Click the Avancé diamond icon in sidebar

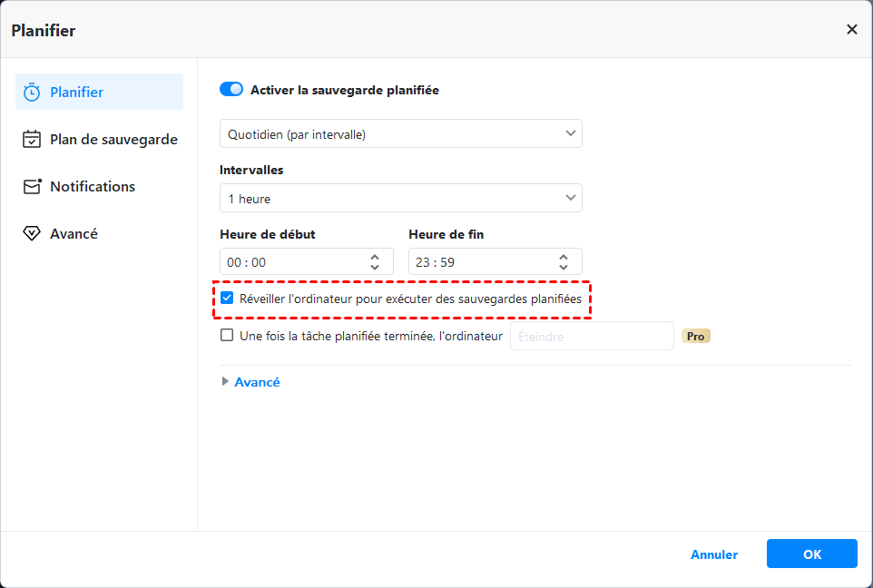pos(32,234)
